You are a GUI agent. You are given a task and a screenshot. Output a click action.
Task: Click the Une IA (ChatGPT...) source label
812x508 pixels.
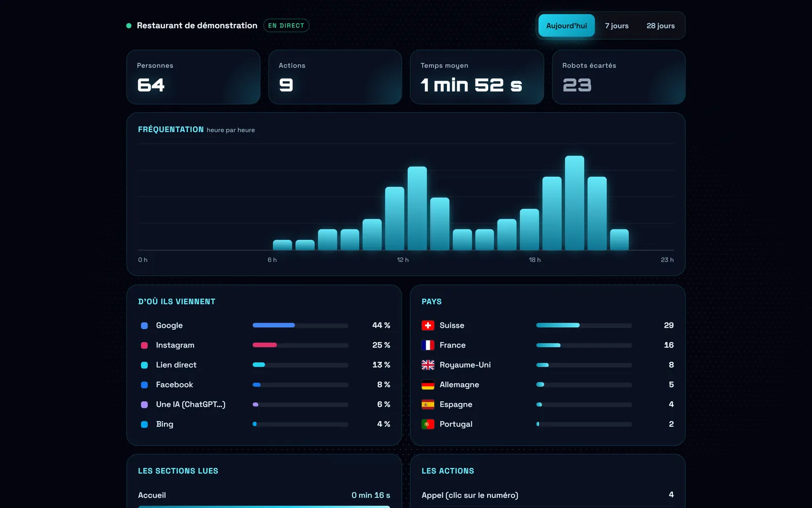(191, 404)
